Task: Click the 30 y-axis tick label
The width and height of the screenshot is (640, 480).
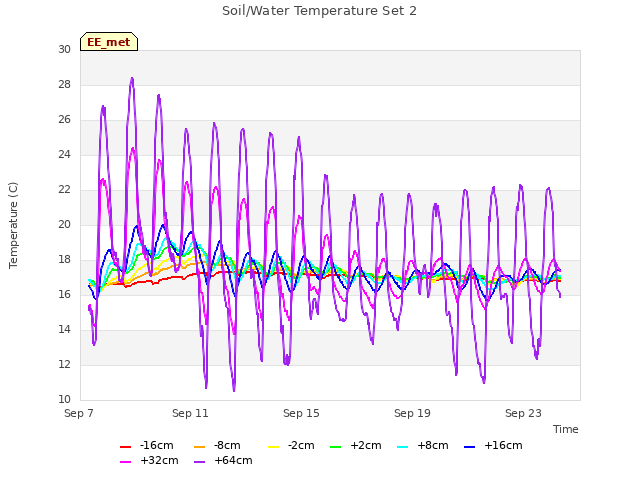Action: pos(64,49)
